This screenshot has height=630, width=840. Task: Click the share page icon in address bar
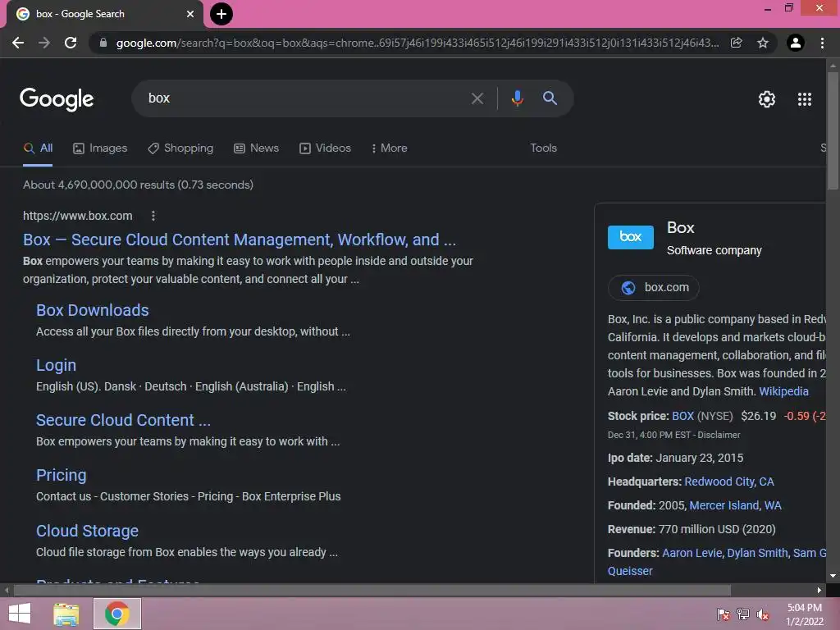[737, 43]
